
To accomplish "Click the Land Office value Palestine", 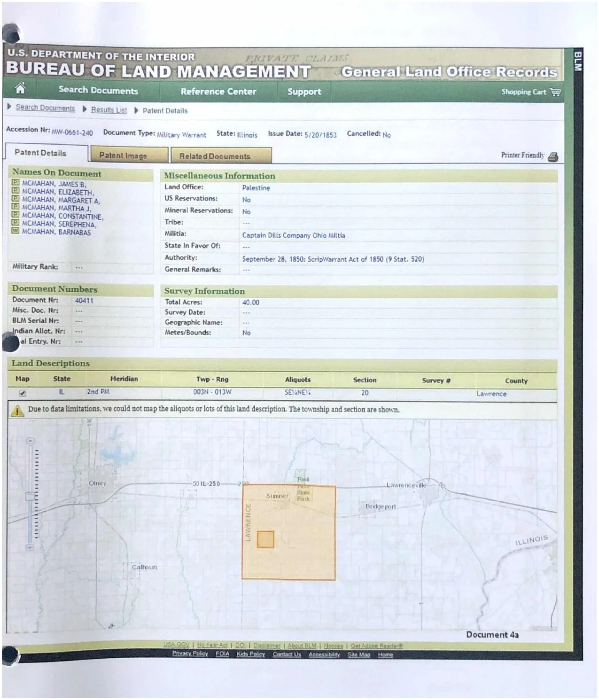I will [x=256, y=188].
